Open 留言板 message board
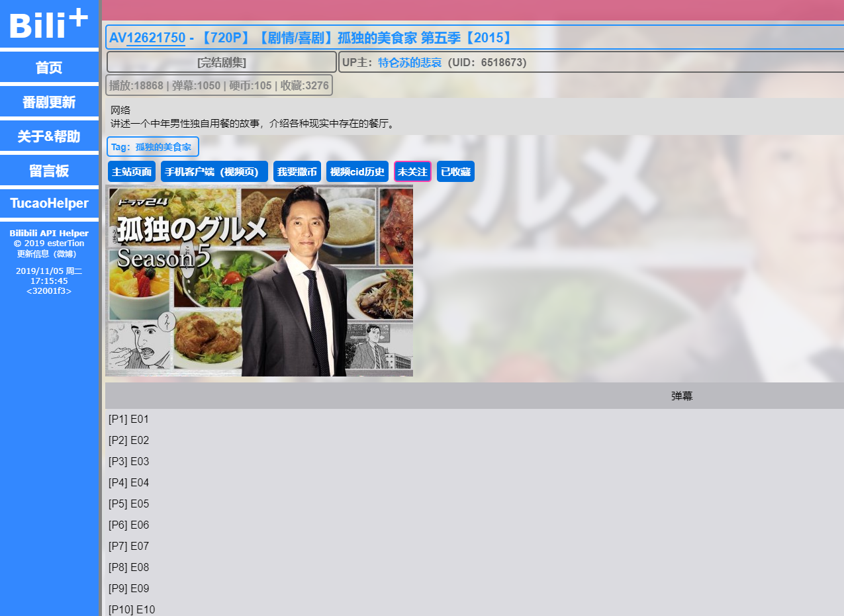The width and height of the screenshot is (844, 616). coord(49,171)
